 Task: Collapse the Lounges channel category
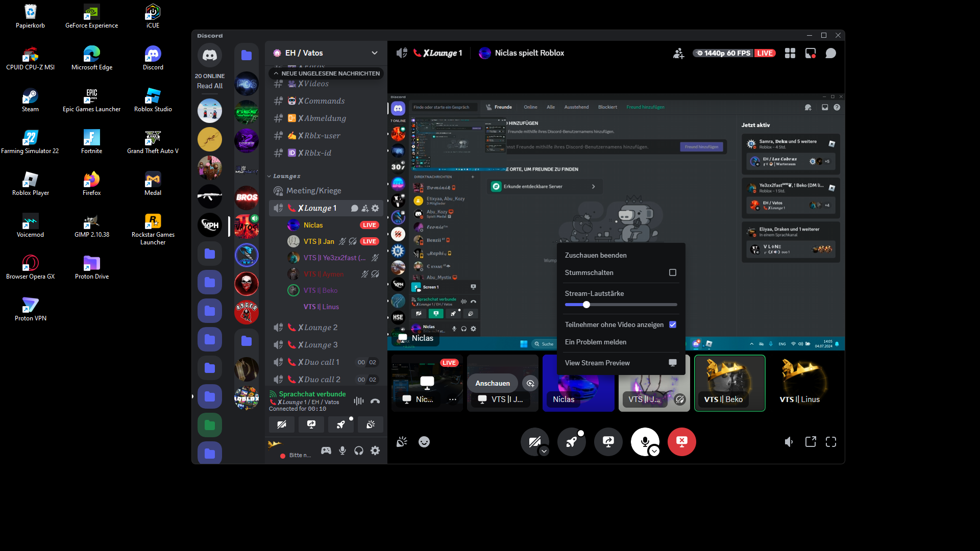click(x=286, y=176)
